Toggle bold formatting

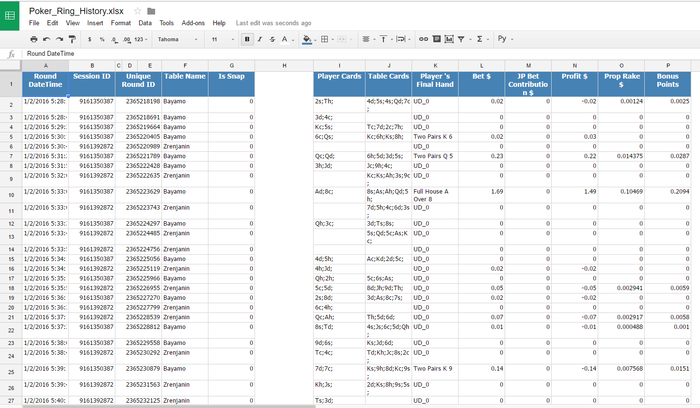[247, 39]
